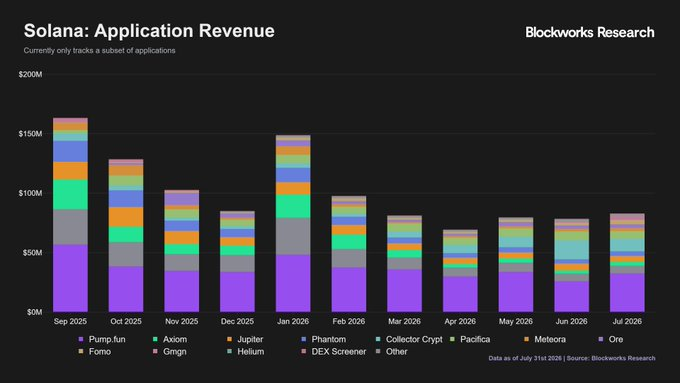This screenshot has height=383, width=680.
Task: Select the DEX Screener legend label
Action: [339, 352]
